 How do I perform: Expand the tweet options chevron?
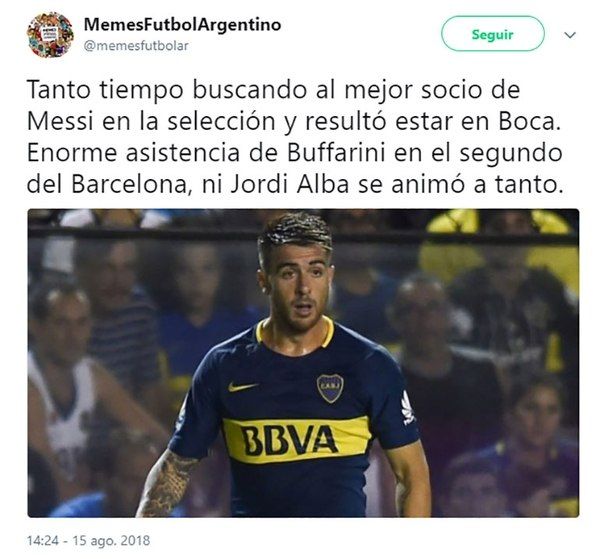tap(570, 35)
